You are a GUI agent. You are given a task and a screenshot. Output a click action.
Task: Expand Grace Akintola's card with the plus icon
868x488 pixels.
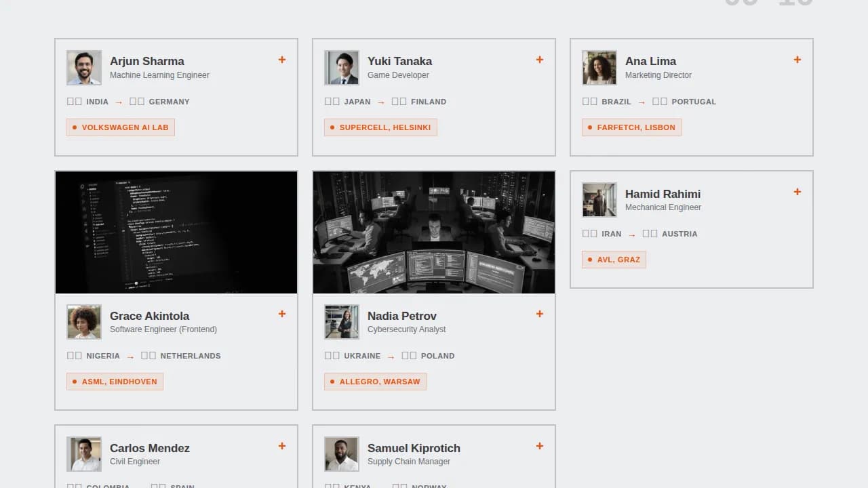click(x=282, y=314)
